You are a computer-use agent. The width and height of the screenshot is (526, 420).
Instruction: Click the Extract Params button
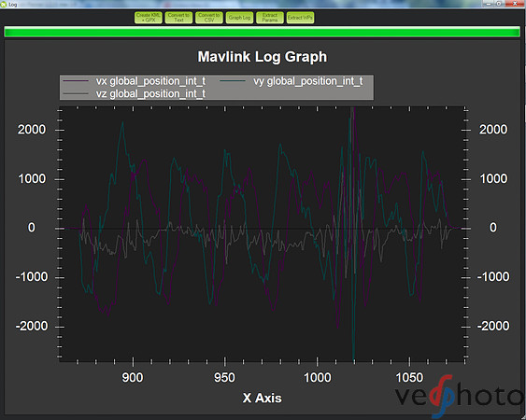coord(270,18)
